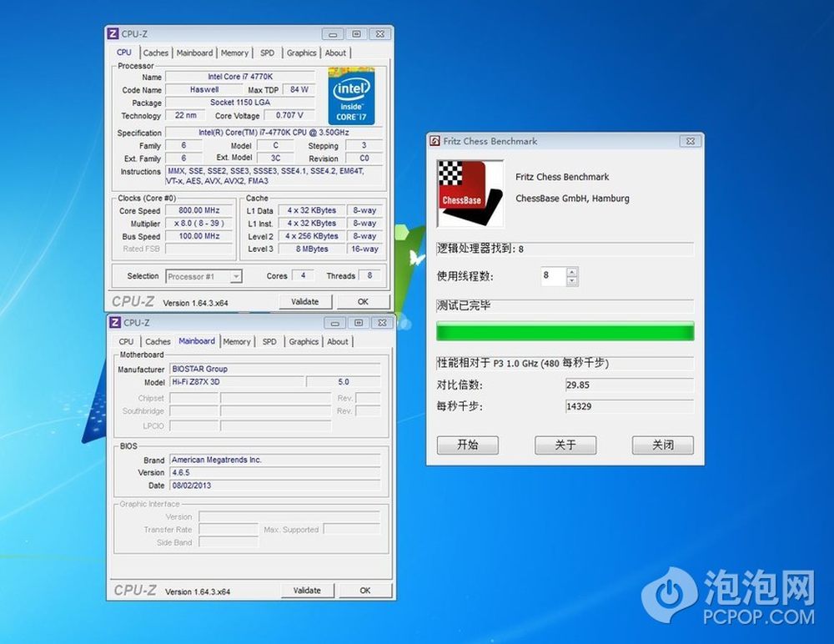Open Graphics tab in upper CPU-Z window
This screenshot has height=644, width=834.
point(302,53)
